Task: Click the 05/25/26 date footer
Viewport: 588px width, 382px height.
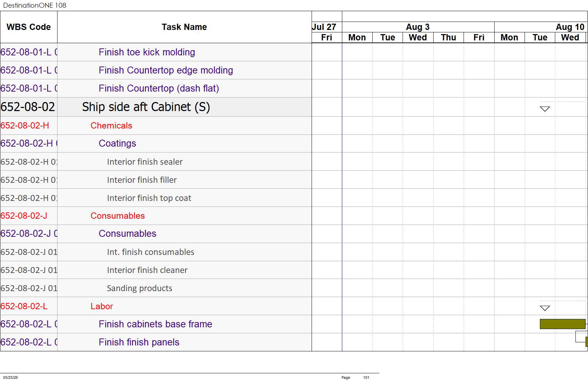Action: (10, 377)
